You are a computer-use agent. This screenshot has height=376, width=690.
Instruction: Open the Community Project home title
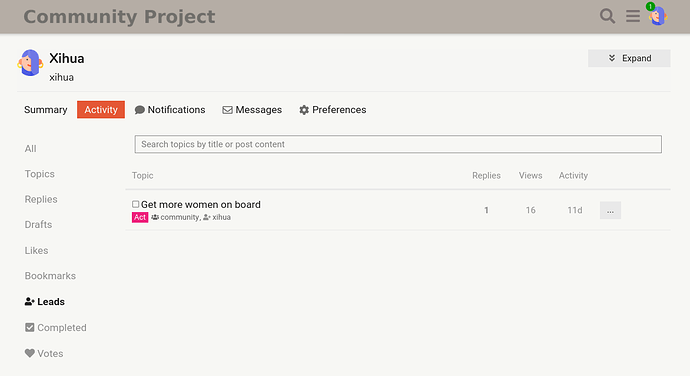[119, 17]
